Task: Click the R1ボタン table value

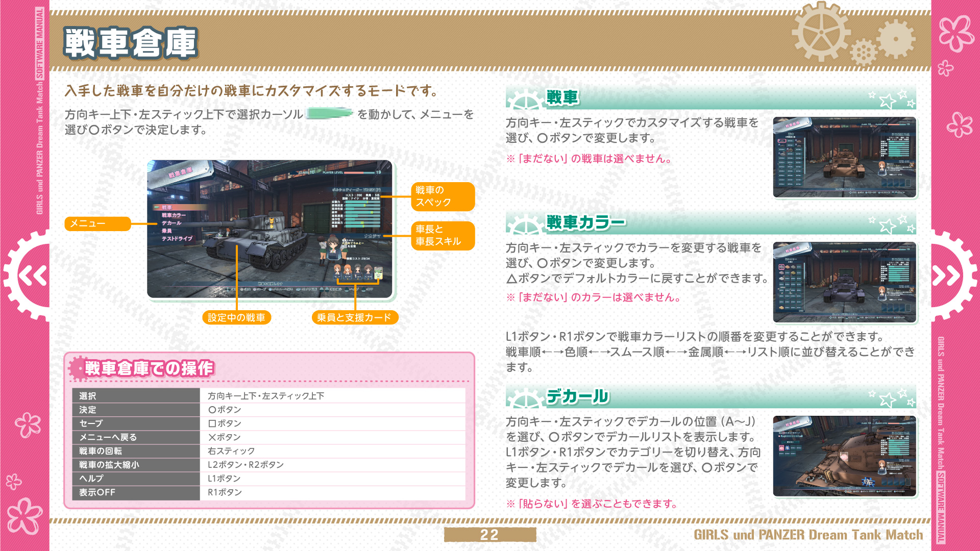Action: (225, 492)
